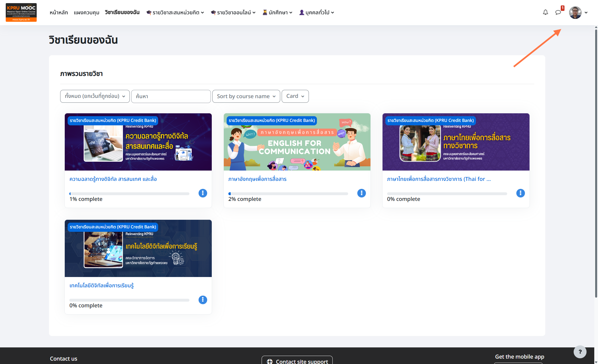Expand the รายวิชาสะสมหน่วยกิต menu

(175, 12)
